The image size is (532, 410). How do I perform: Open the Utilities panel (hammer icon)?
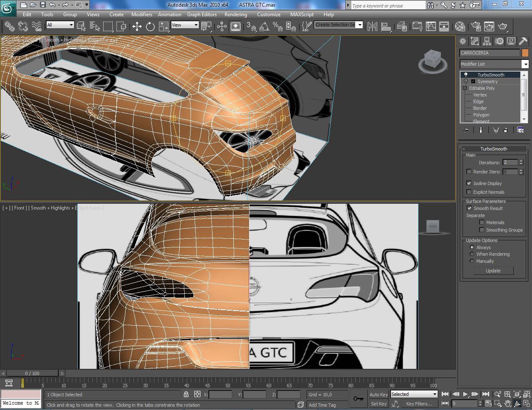click(523, 41)
